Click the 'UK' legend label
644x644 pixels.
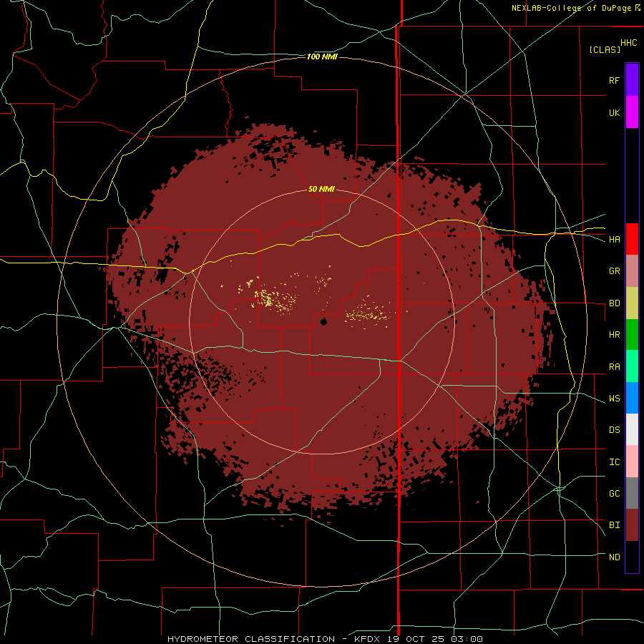[x=614, y=112]
